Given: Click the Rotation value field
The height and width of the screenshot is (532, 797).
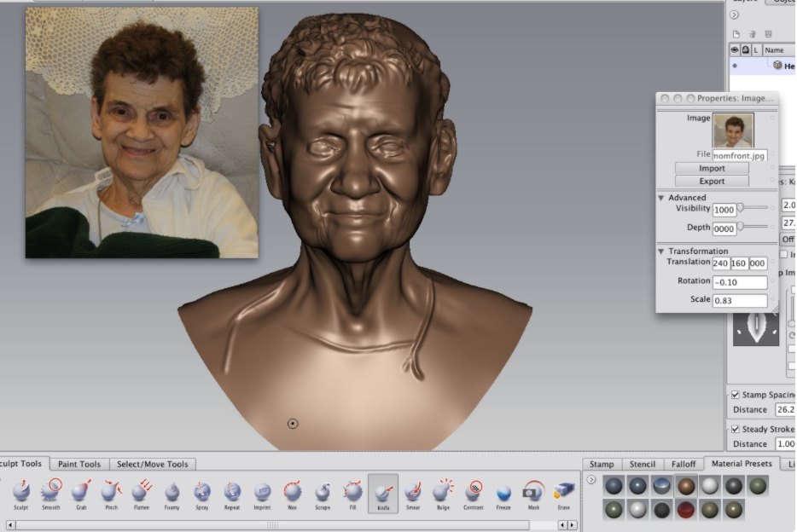Looking at the screenshot, I should coord(740,282).
